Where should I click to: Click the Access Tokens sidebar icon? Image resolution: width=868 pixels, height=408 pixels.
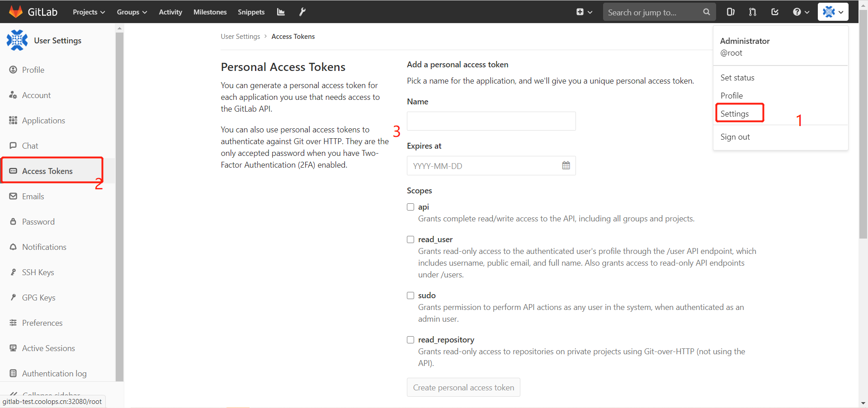click(13, 171)
